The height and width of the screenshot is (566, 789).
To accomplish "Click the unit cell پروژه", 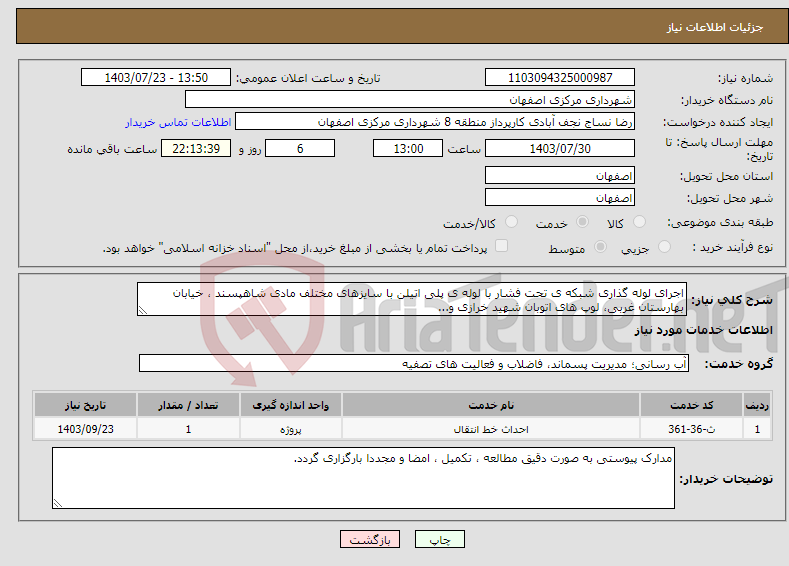I will pos(291,429).
